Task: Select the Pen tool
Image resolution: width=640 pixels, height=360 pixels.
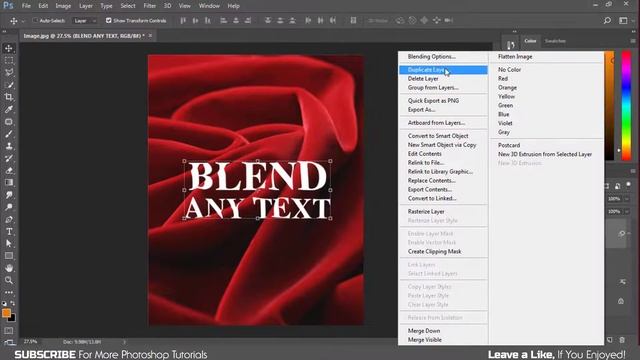Action: click(9, 219)
